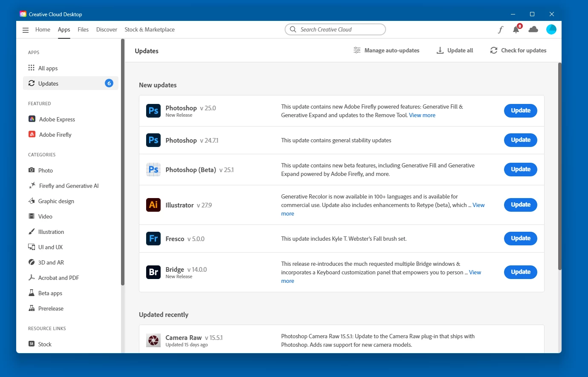Click the Firefly and Generative AI sparkle icon
This screenshot has width=588, height=377.
pos(32,185)
